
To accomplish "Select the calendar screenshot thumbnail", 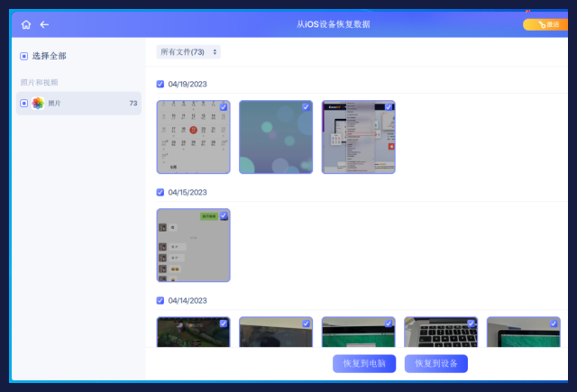I will (193, 137).
